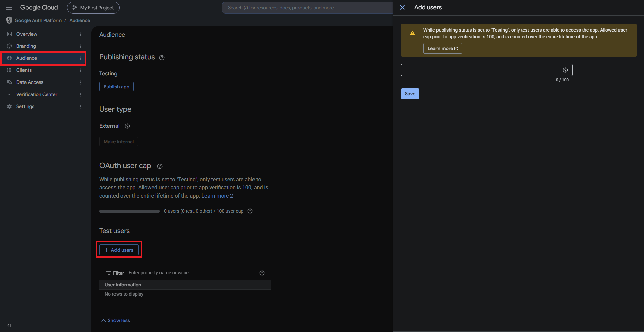The width and height of the screenshot is (644, 332).
Task: Click Google Auth Platform breadcrumb link
Action: pyautogui.click(x=38, y=20)
